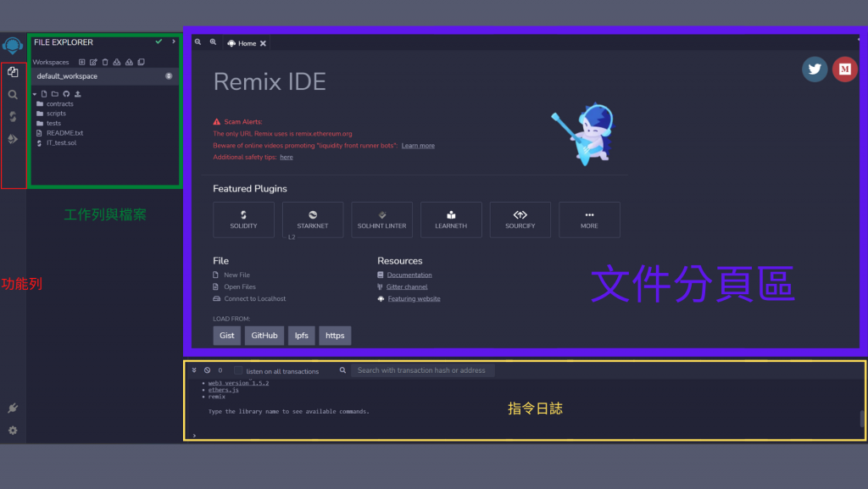Image resolution: width=868 pixels, height=489 pixels.
Task: Toggle listen on all transactions checkbox
Action: [238, 370]
